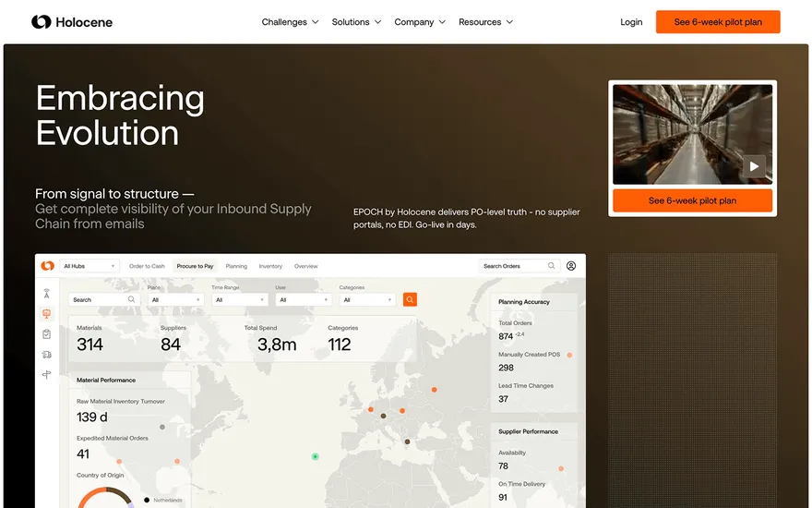Select the presentation board sidebar icon
Image resolution: width=812 pixels, height=508 pixels.
tap(47, 314)
